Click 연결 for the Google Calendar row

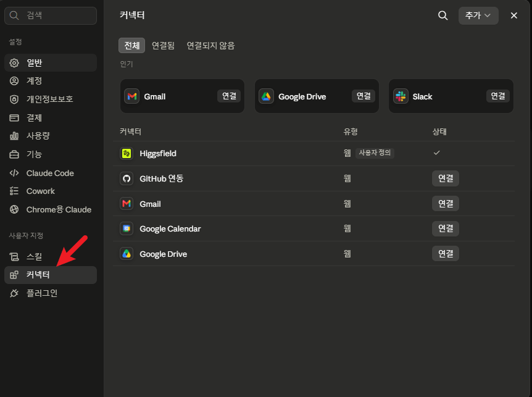[446, 228]
